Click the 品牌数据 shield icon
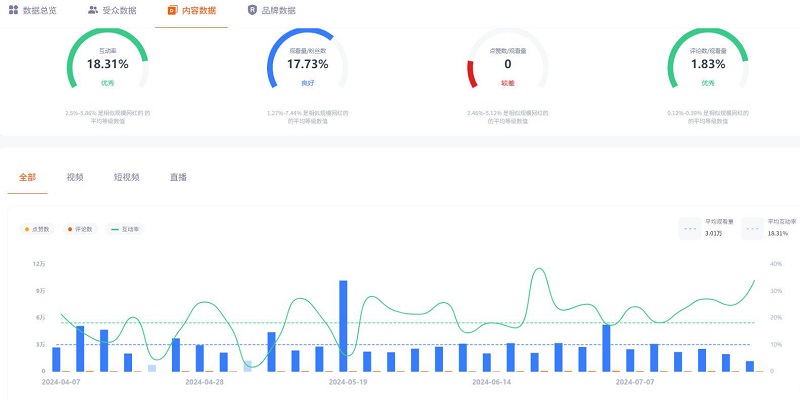Screen dimensions: 800x400 [251, 10]
